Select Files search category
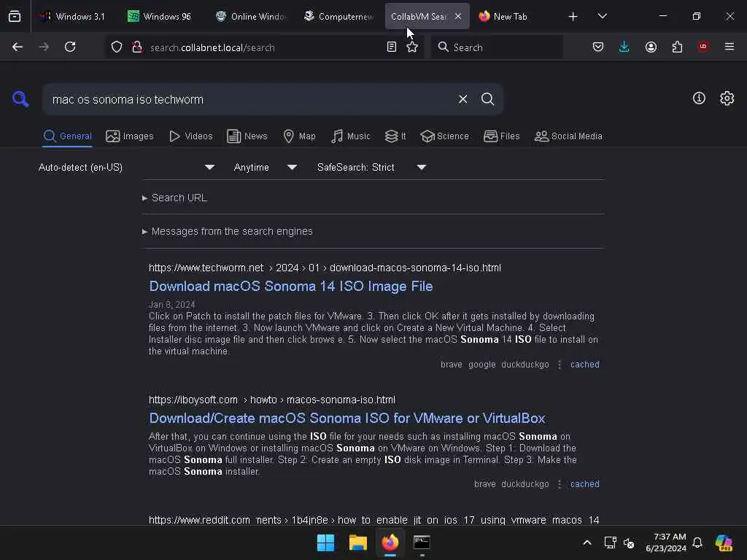The image size is (747, 560). point(502,136)
